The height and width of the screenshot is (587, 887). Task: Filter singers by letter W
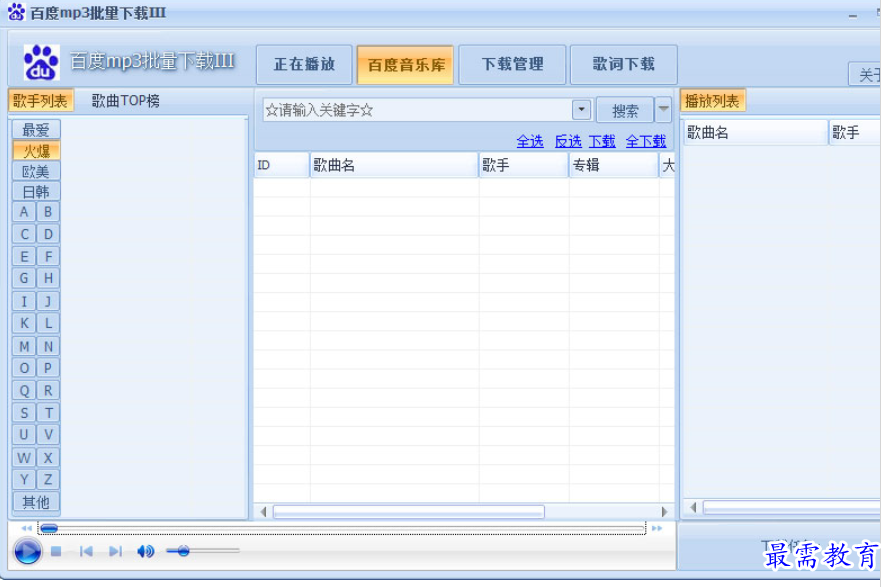click(24, 457)
